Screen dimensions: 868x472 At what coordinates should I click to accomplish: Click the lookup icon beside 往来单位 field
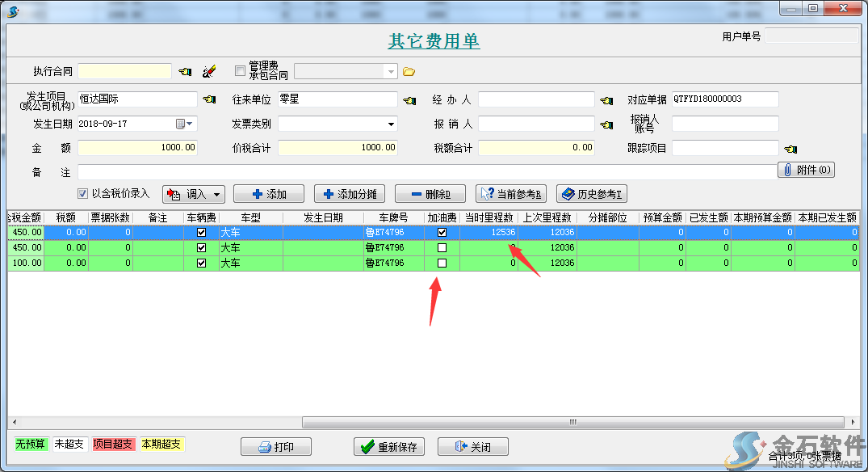pyautogui.click(x=409, y=100)
